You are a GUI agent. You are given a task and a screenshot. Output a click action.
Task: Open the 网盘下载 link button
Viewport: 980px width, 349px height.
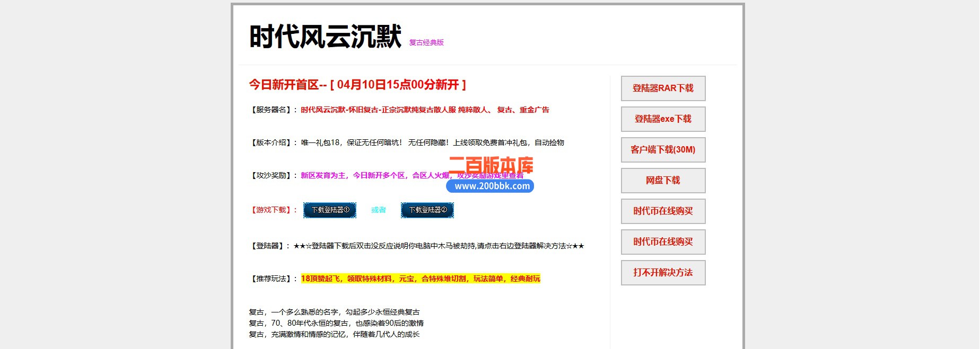(663, 181)
